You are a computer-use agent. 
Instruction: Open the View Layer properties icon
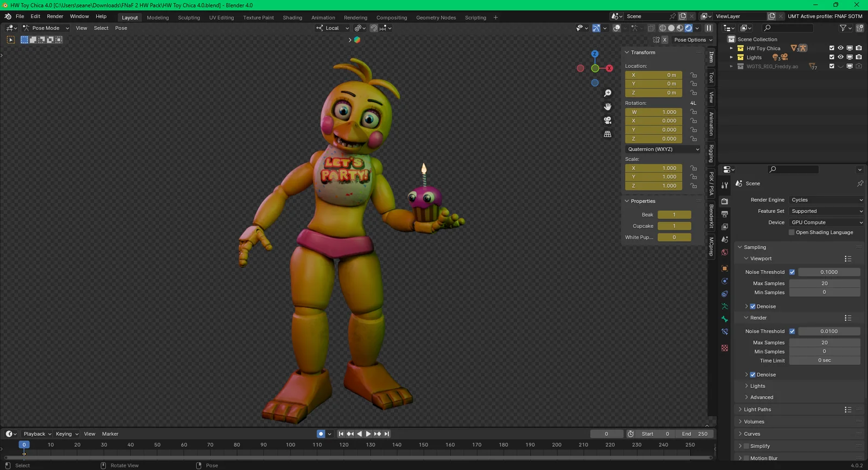point(725,227)
